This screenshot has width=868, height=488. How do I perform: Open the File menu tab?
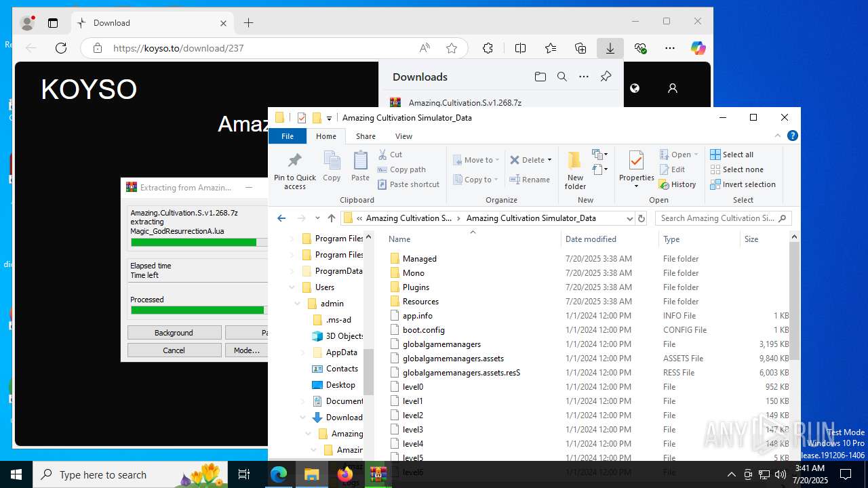[x=288, y=136]
